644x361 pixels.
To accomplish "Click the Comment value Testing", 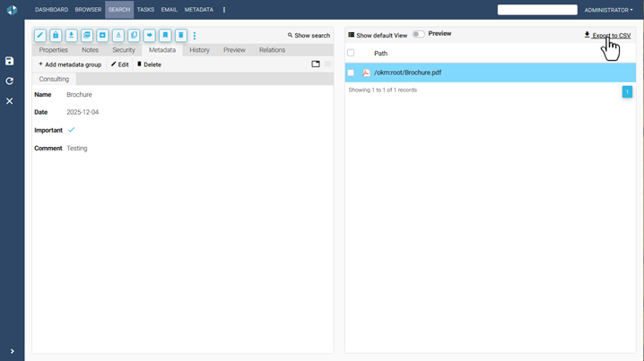I will pyautogui.click(x=77, y=149).
